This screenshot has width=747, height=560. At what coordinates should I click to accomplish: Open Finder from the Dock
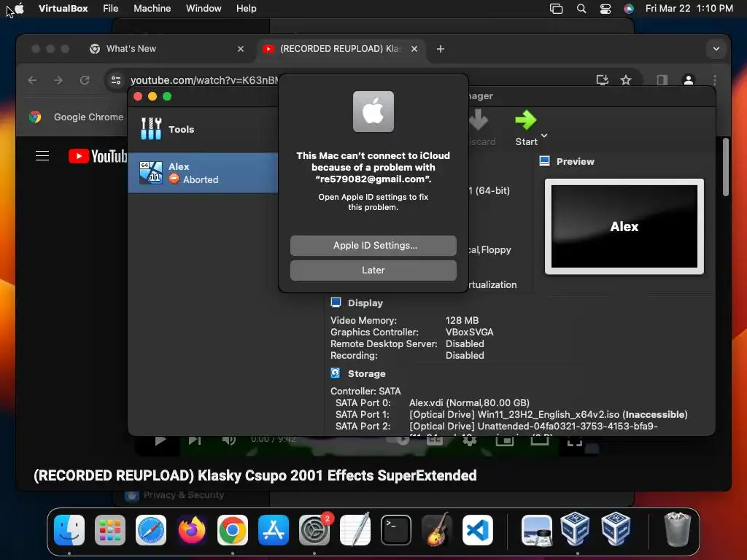pos(69,530)
